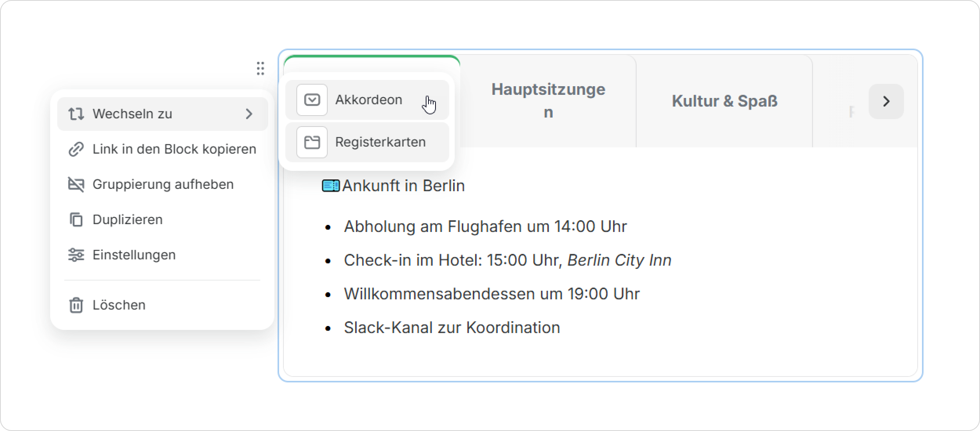Click the Registerkarten folder-tab icon
Viewport: 980px width, 431px height.
(x=312, y=142)
